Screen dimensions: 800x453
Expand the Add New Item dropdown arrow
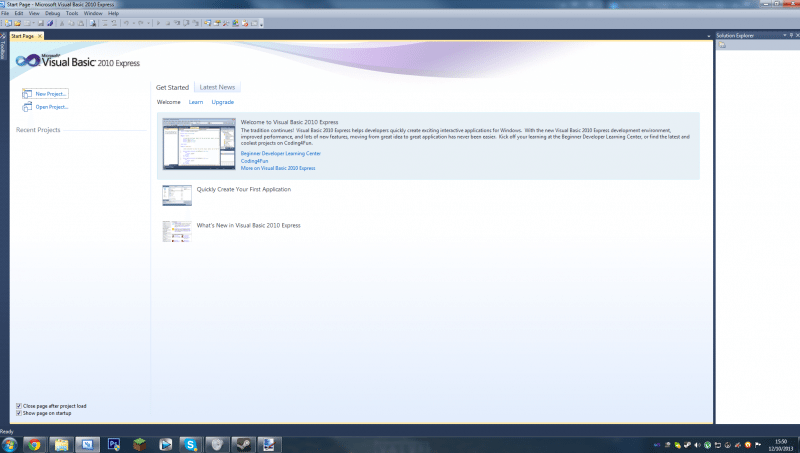(x=34, y=23)
